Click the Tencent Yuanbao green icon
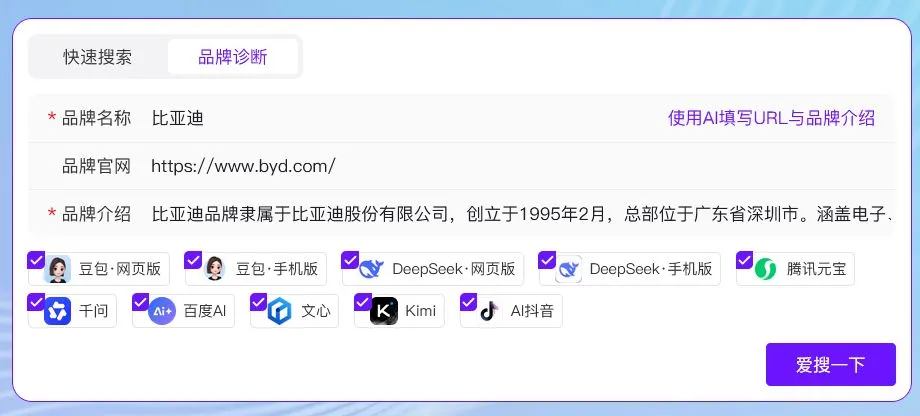Image resolution: width=920 pixels, height=416 pixels. [765, 269]
